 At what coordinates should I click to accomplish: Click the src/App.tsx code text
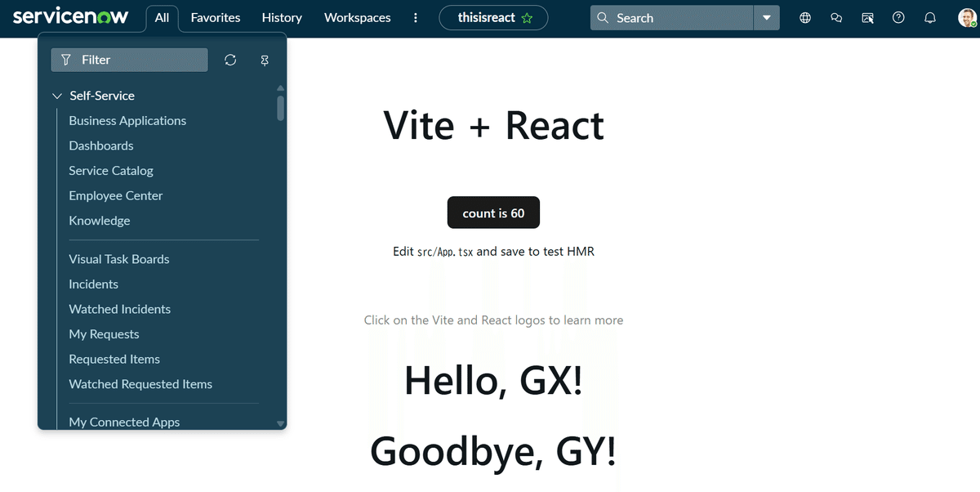pyautogui.click(x=445, y=252)
